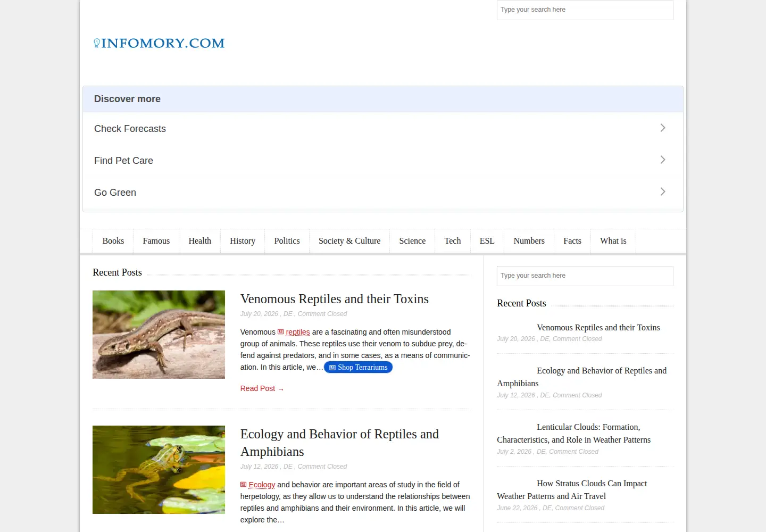Click the Shop Terrariums button
Image resolution: width=766 pixels, height=532 pixels.
(x=358, y=368)
